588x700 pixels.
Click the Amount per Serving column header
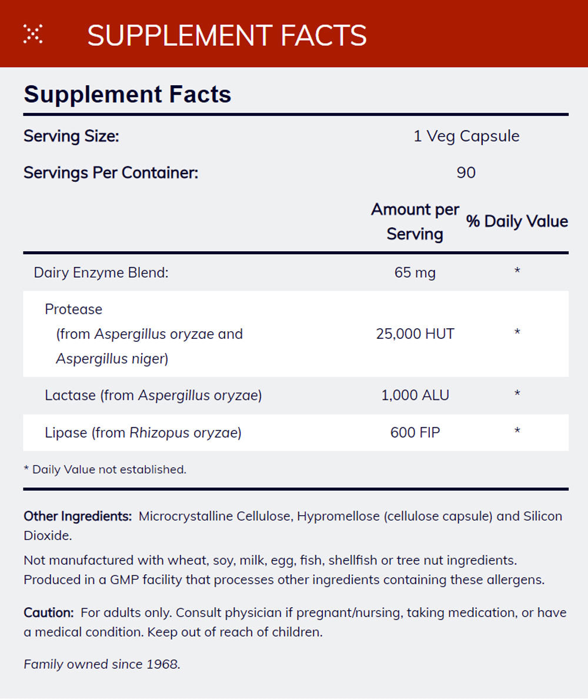pos(415,222)
